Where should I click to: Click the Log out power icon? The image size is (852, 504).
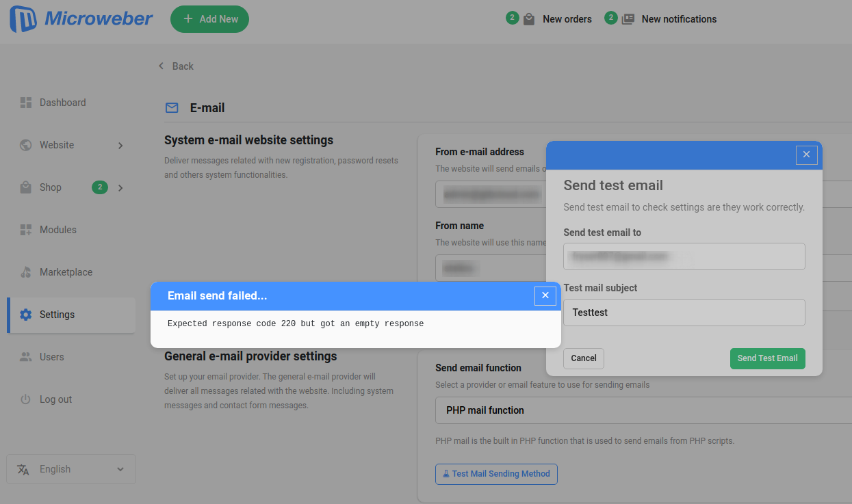click(25, 399)
